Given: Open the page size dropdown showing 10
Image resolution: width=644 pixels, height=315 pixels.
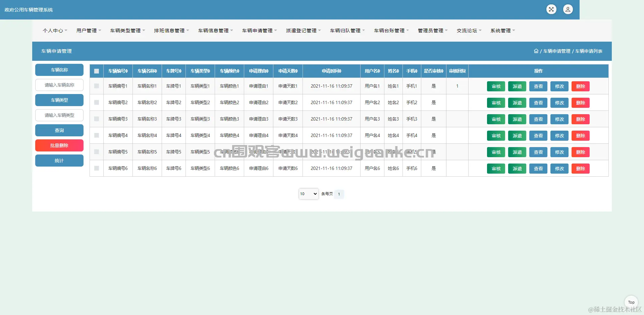Looking at the screenshot, I should (x=309, y=194).
